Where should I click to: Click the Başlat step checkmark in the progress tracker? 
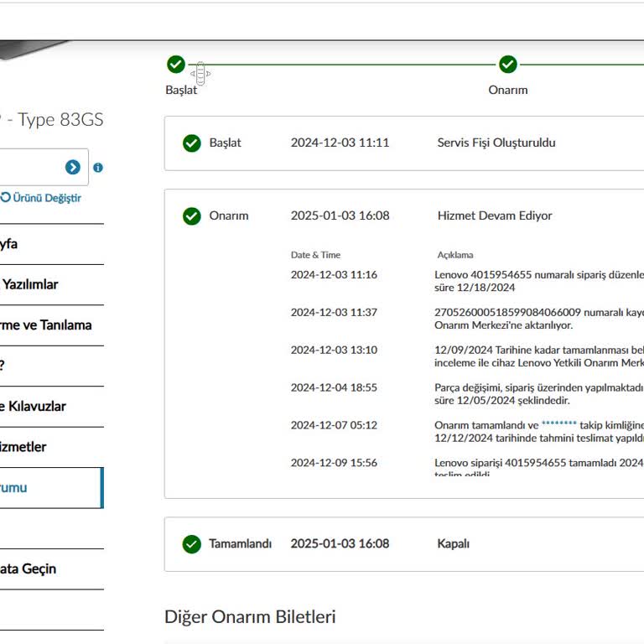(175, 65)
